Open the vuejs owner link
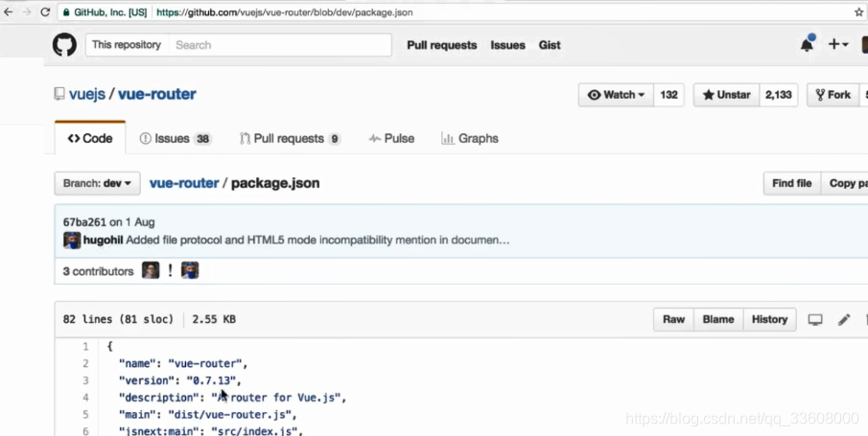The image size is (868, 436). [87, 94]
